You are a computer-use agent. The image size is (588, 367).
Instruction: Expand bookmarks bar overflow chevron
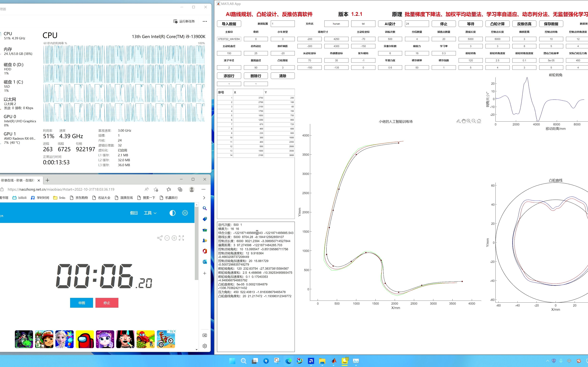204,198
